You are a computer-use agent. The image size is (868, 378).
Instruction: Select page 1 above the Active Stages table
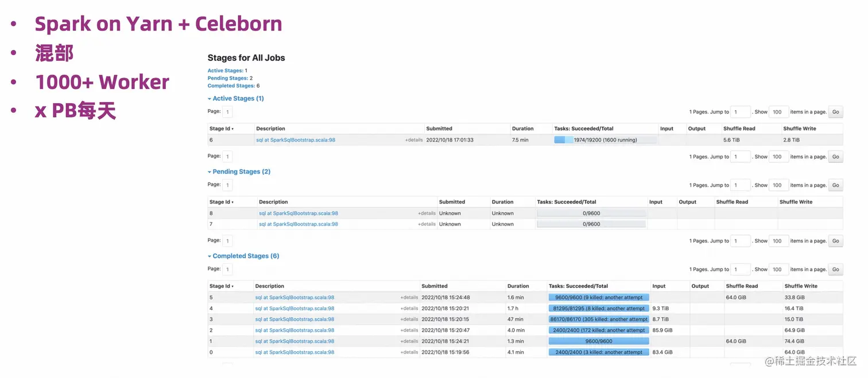tap(228, 112)
